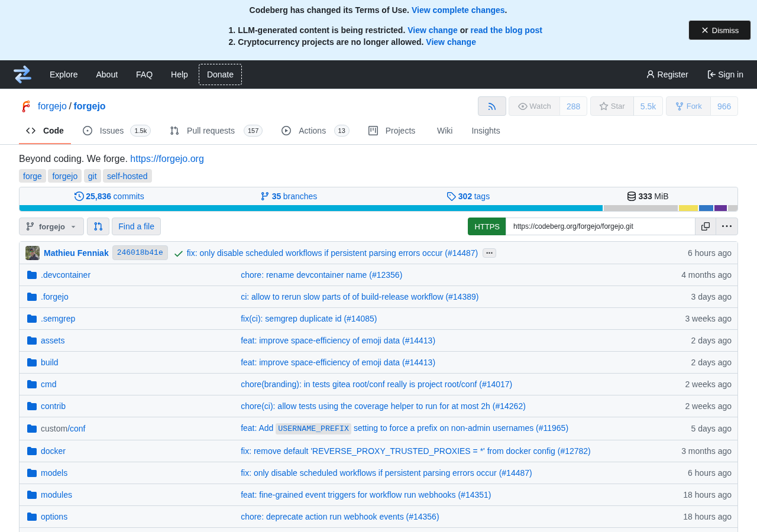Open Explore in the navigation bar

(x=63, y=74)
